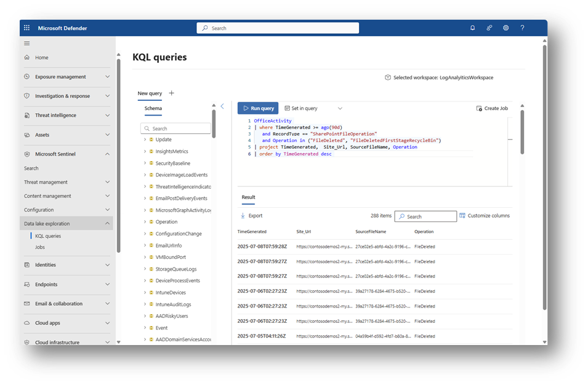Expand the DeviceImageLoadEvents schema table

point(145,175)
